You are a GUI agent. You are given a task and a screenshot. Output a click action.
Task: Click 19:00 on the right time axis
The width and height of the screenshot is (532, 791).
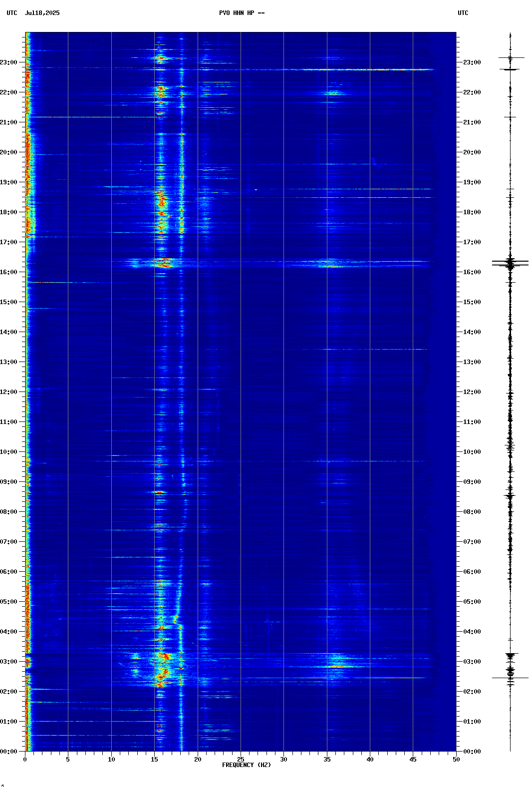[472, 182]
